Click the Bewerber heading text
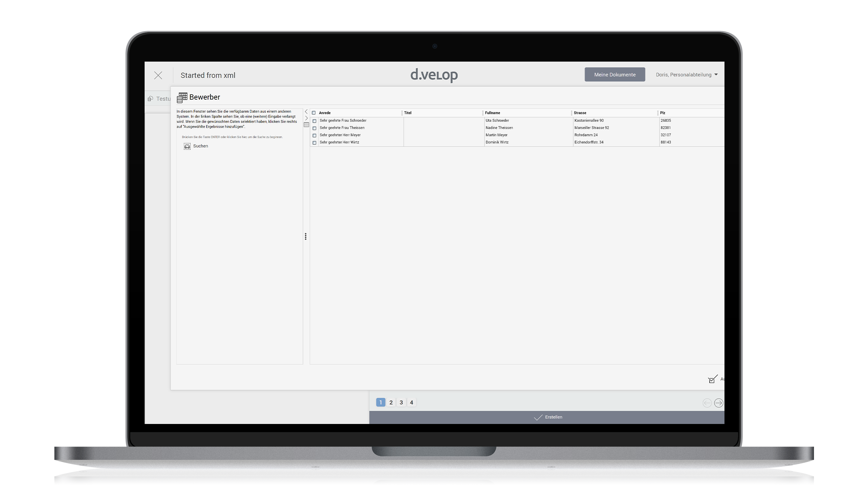The height and width of the screenshot is (499, 868). click(204, 97)
